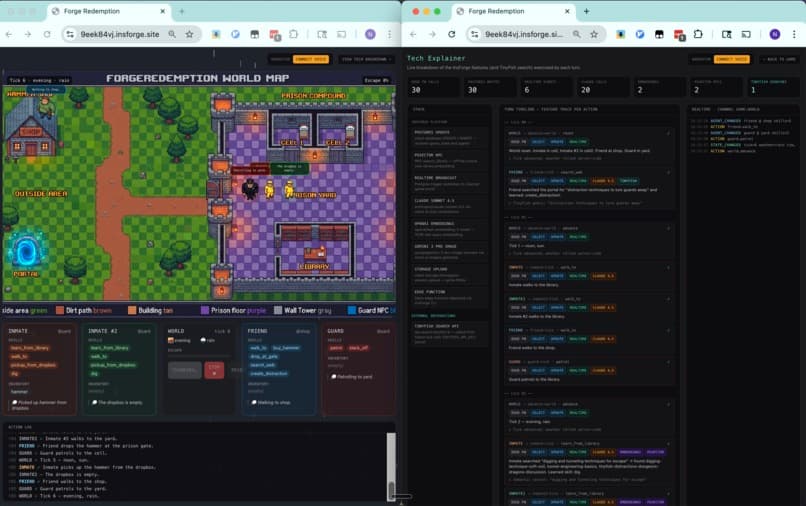Click the Cell 2 bed on the map
806x506 pixels.
(x=350, y=132)
